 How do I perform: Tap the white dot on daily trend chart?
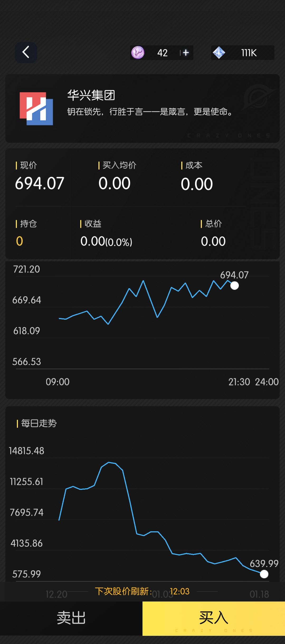coord(264,574)
